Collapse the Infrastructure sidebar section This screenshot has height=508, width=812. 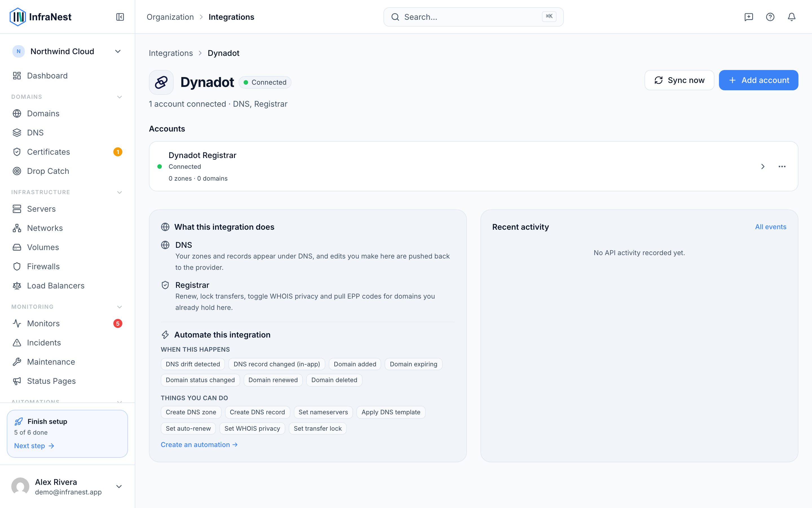(120, 192)
